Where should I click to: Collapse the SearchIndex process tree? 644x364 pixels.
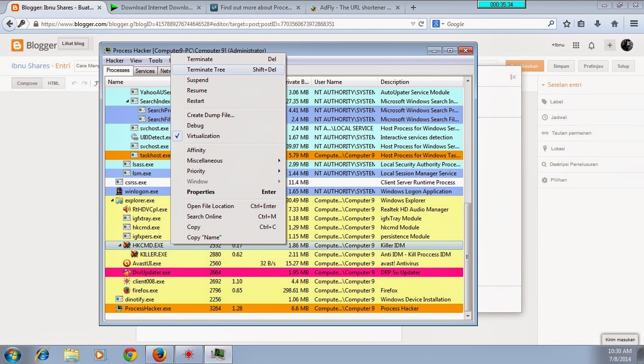pos(128,101)
